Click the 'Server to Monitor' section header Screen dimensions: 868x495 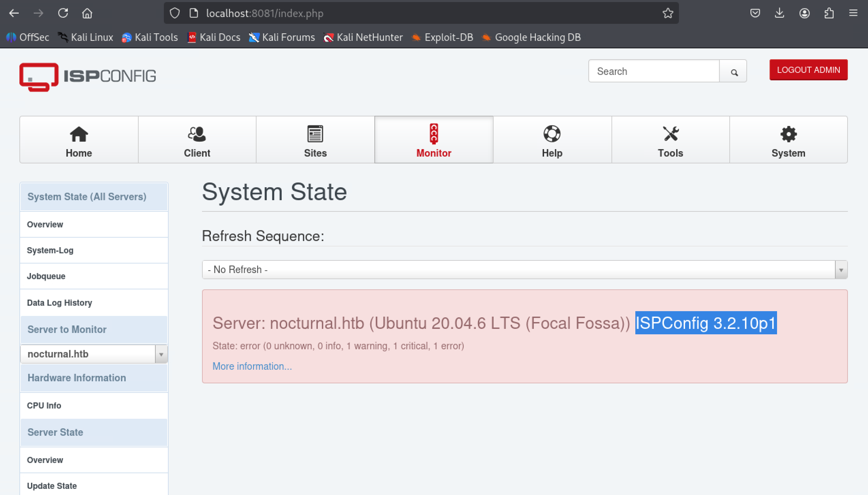pyautogui.click(x=94, y=330)
